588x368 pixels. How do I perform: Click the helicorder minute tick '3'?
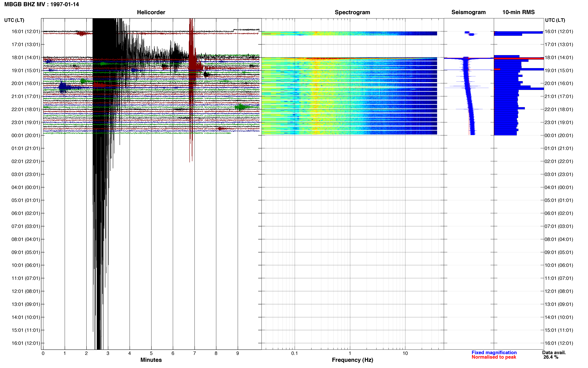click(108, 353)
